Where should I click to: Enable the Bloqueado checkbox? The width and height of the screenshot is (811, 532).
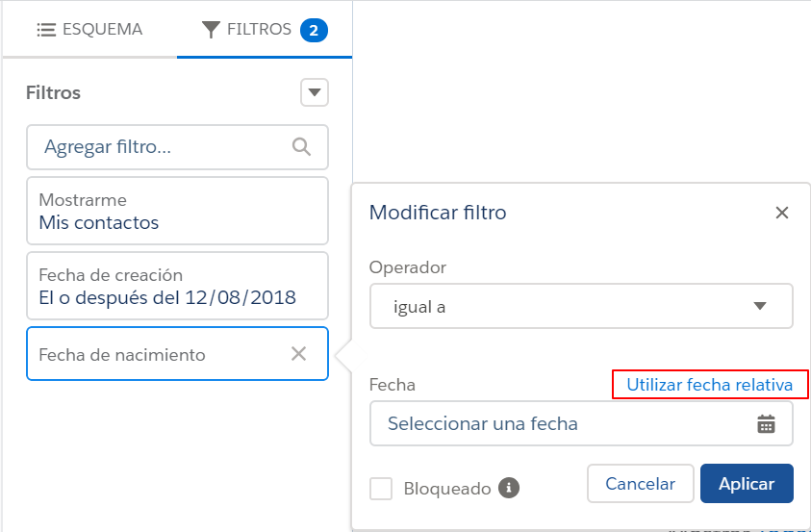pyautogui.click(x=381, y=489)
